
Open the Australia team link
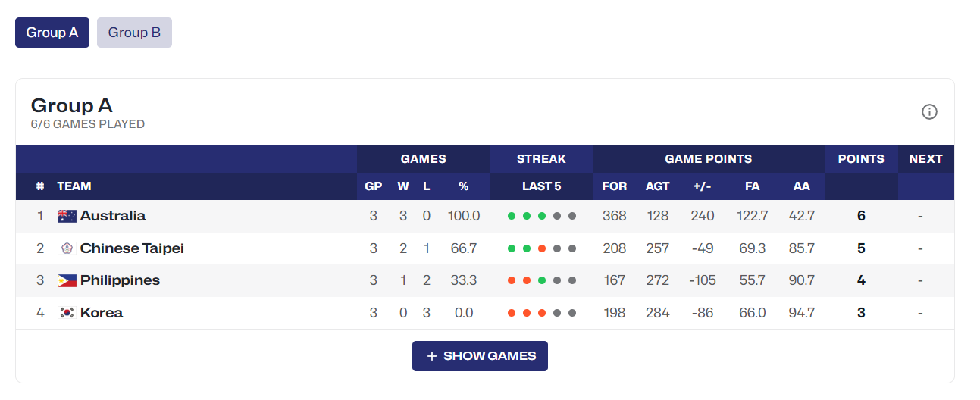(x=113, y=216)
